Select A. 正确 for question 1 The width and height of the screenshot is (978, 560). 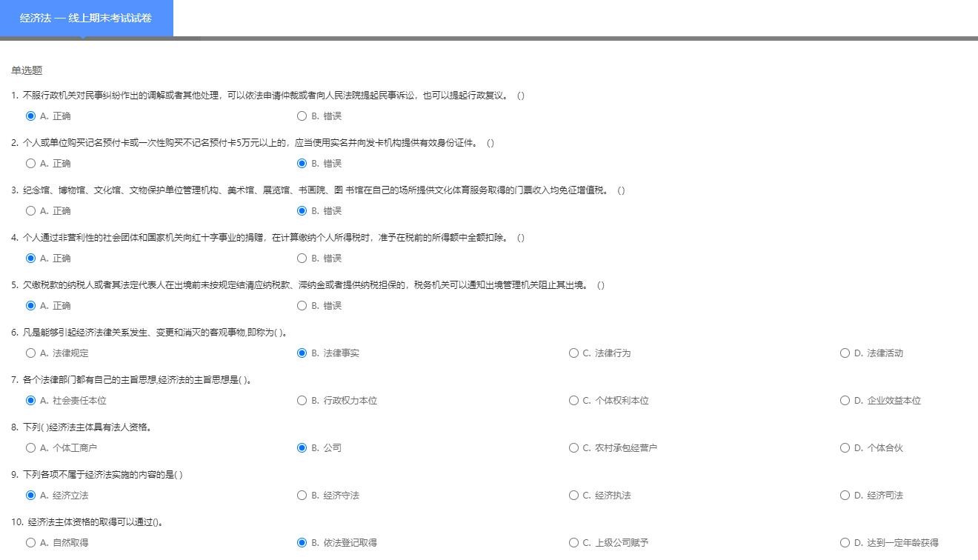pyautogui.click(x=30, y=116)
